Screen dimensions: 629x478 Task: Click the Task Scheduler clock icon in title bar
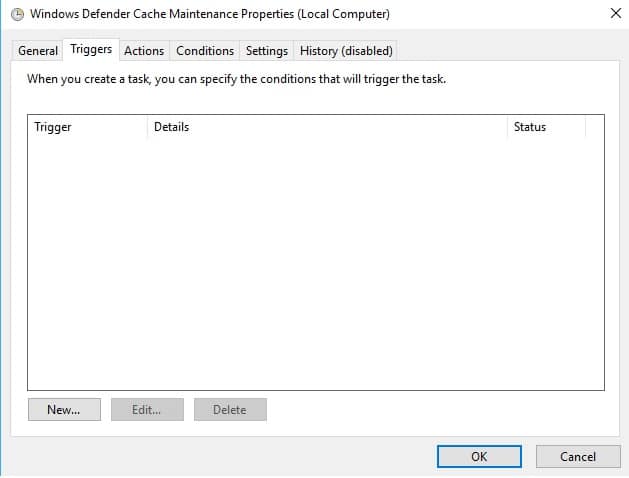tap(15, 14)
